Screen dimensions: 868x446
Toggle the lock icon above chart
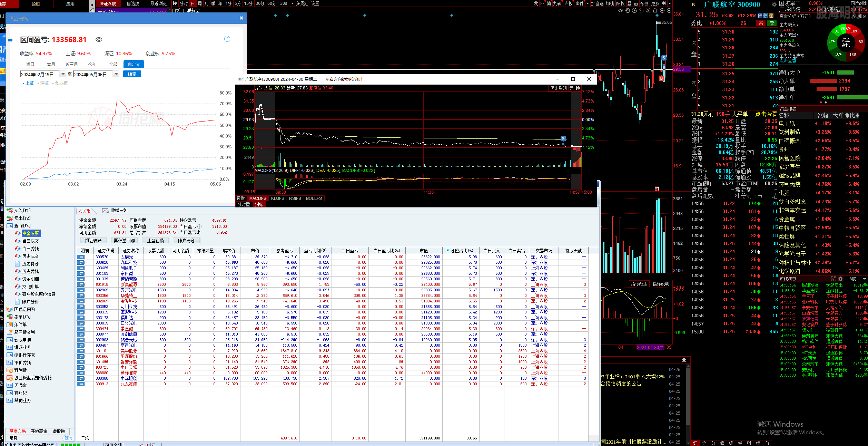tap(655, 11)
